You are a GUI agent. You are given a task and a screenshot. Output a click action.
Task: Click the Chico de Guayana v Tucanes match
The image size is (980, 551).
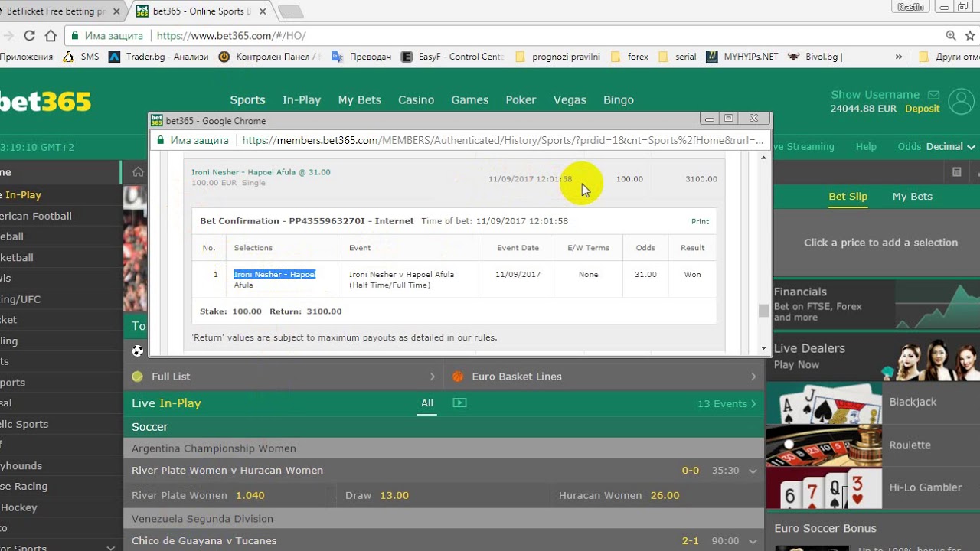[204, 541]
